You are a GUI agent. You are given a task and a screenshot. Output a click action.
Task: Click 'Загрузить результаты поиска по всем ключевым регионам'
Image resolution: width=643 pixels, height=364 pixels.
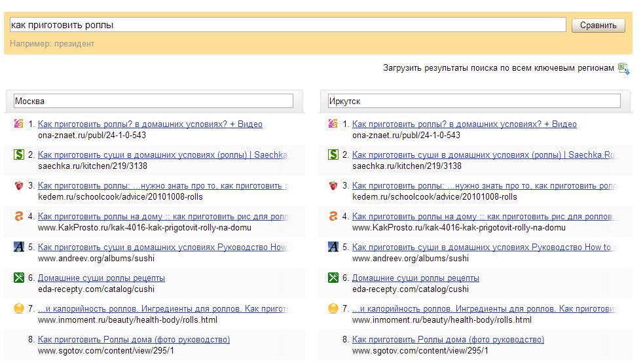(x=498, y=68)
